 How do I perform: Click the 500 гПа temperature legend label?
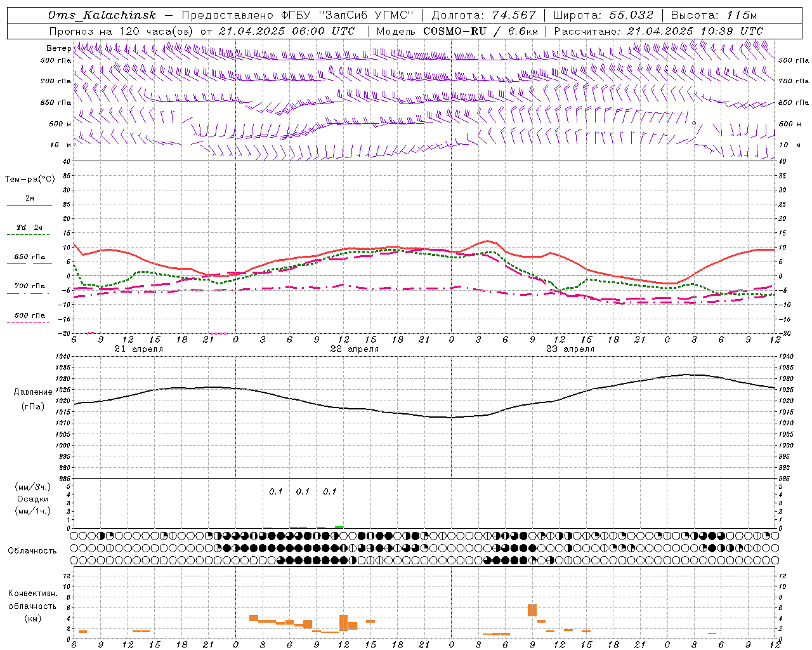tap(30, 315)
